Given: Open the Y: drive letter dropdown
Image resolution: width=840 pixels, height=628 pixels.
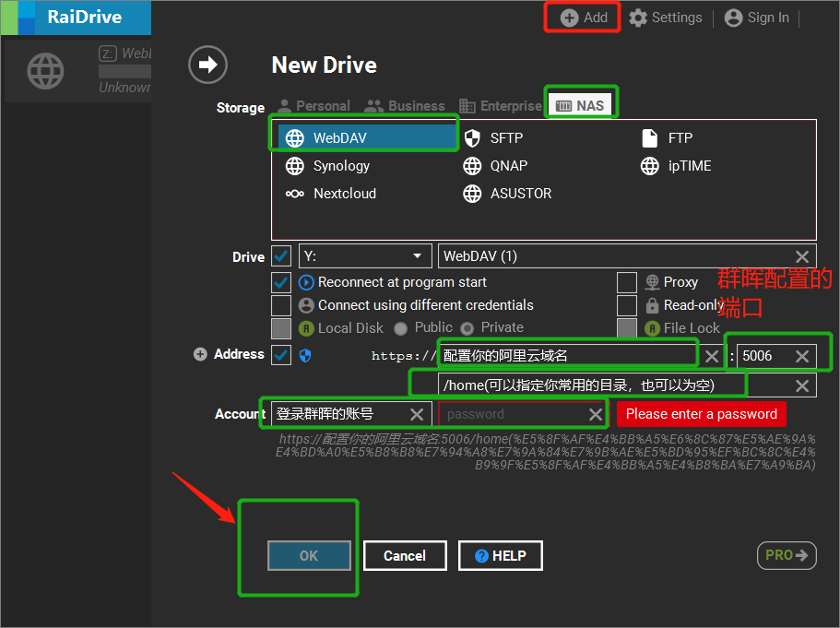Looking at the screenshot, I should (365, 256).
